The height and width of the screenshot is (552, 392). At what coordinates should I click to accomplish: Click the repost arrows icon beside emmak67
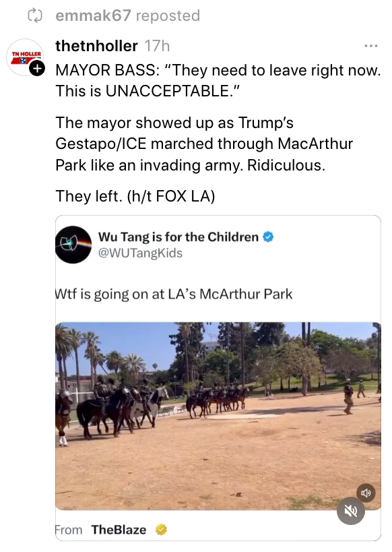pyautogui.click(x=35, y=16)
